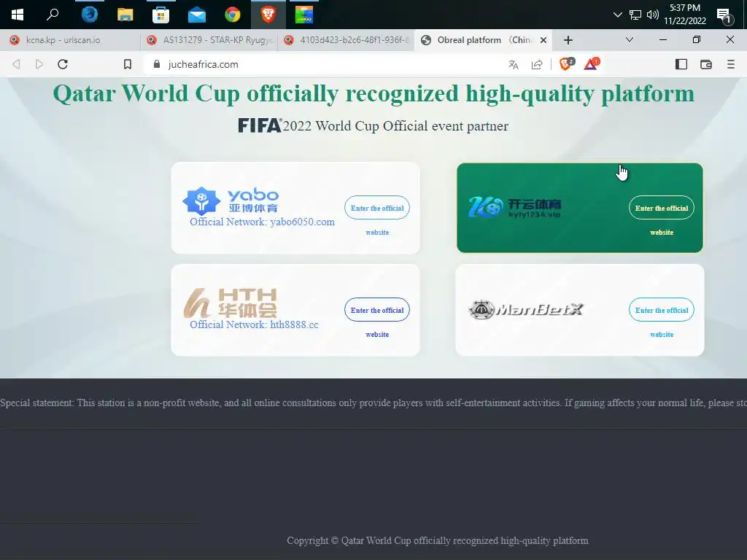The image size is (747, 560).
Task: Open the colorful app next to Brave in taskbar
Action: (x=304, y=15)
